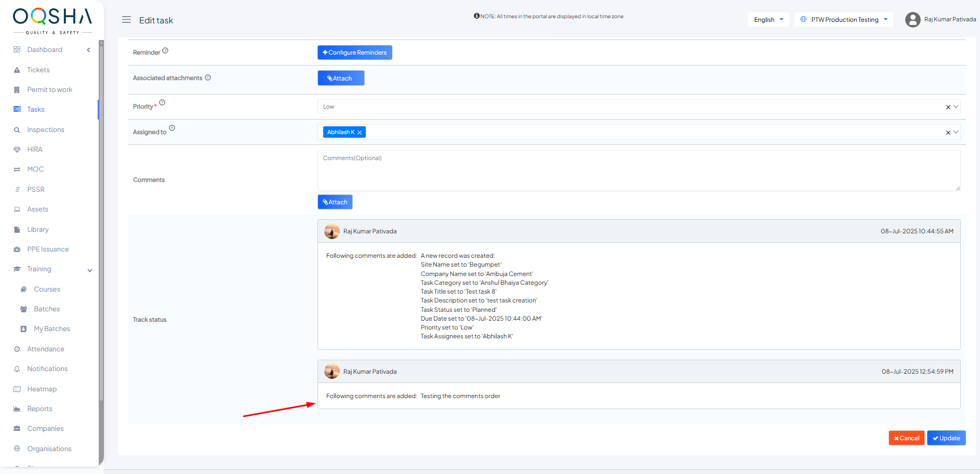Collapse the Training submenu

[x=90, y=270]
